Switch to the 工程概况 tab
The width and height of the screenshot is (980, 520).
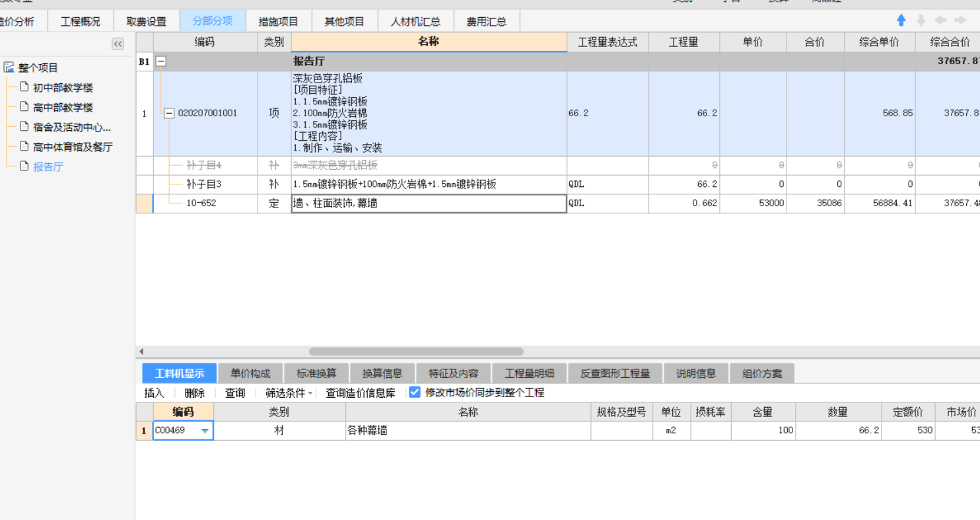click(81, 21)
